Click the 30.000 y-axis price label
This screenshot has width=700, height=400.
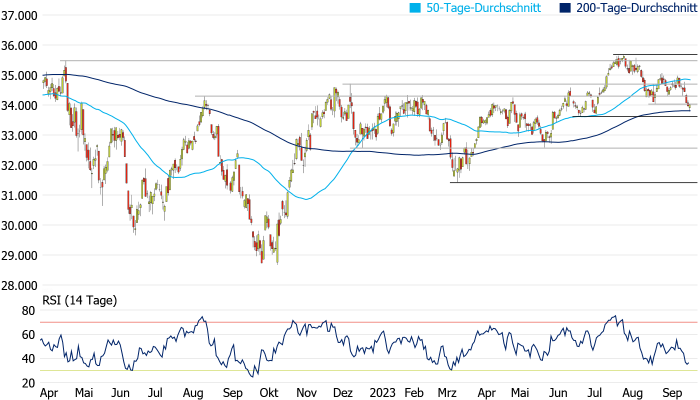pos(19,225)
